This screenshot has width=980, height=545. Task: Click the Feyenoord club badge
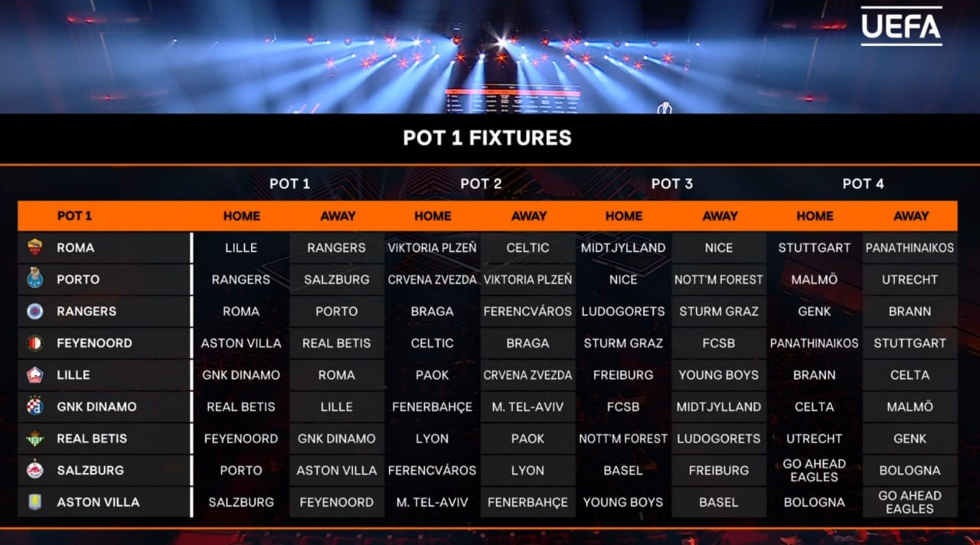tap(35, 343)
